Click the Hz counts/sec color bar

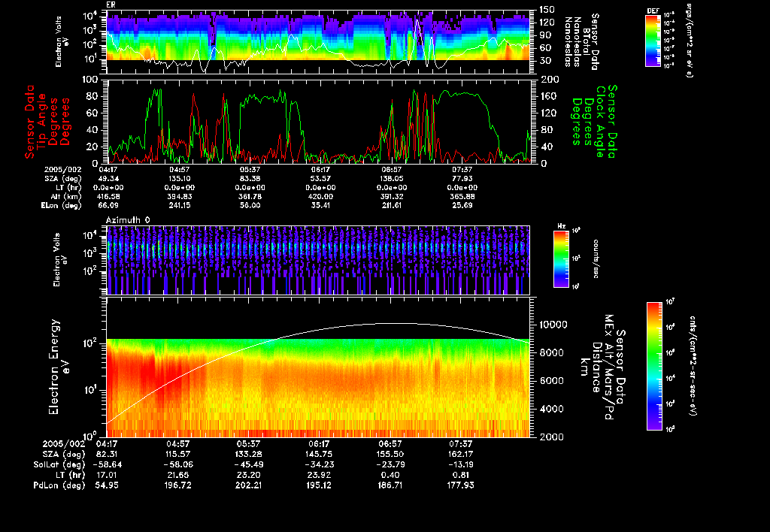pos(561,259)
